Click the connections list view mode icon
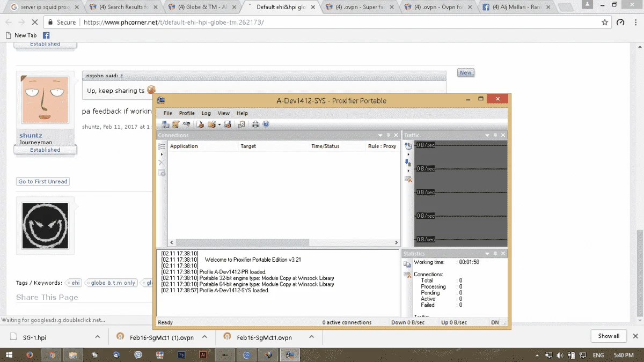Image resolution: width=644 pixels, height=362 pixels. tap(162, 146)
